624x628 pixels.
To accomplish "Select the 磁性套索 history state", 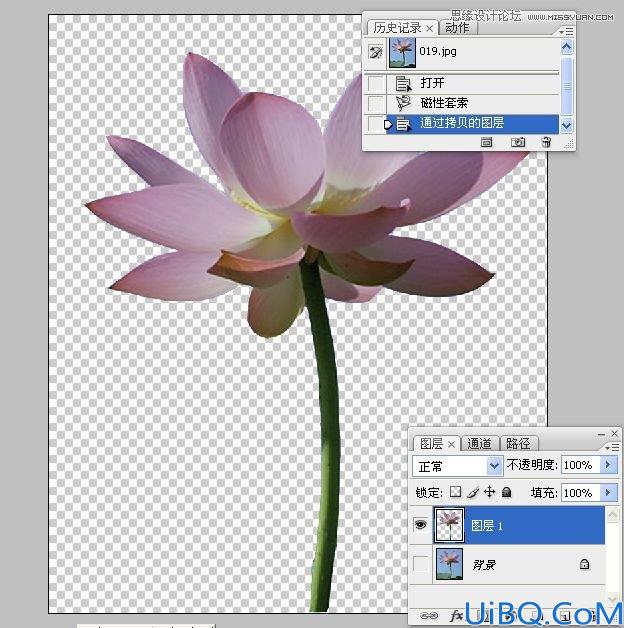I will 472,103.
